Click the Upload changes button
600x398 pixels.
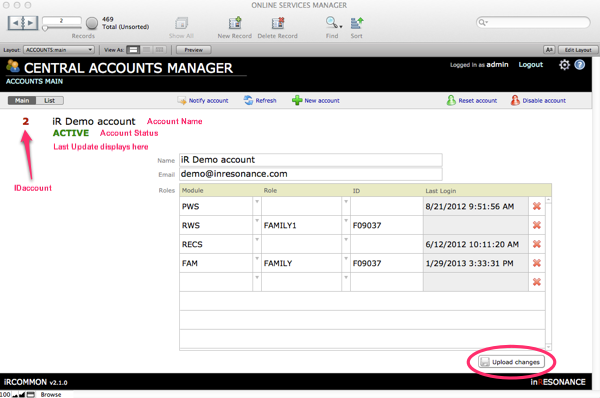coord(511,362)
